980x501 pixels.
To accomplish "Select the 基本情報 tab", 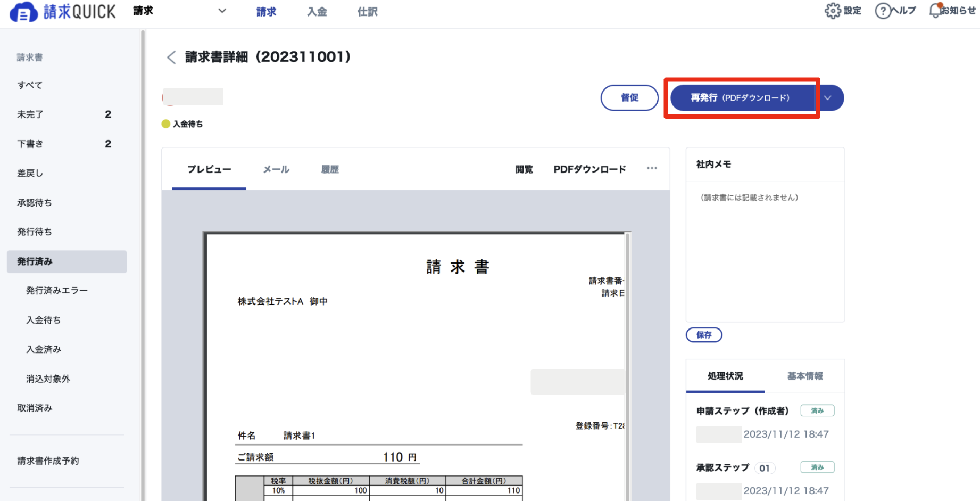I will [805, 376].
